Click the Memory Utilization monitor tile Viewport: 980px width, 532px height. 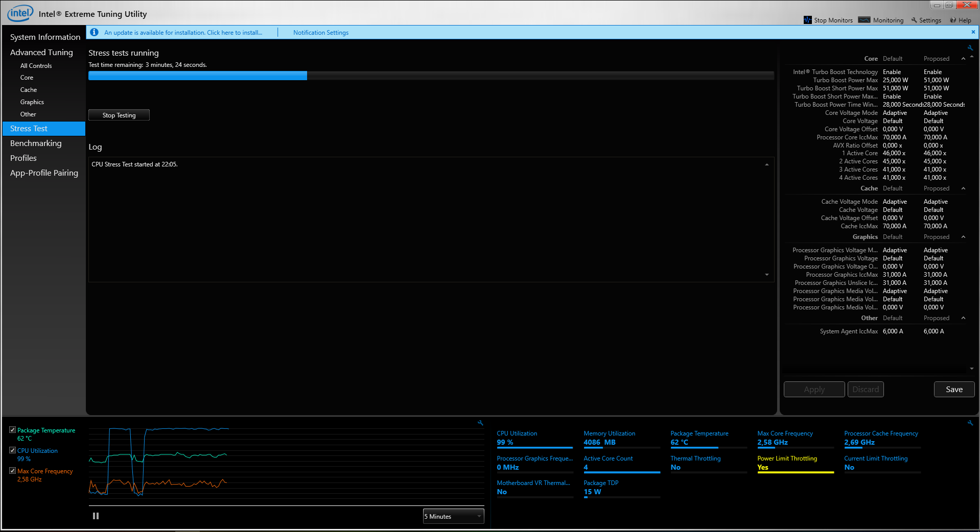(x=621, y=439)
